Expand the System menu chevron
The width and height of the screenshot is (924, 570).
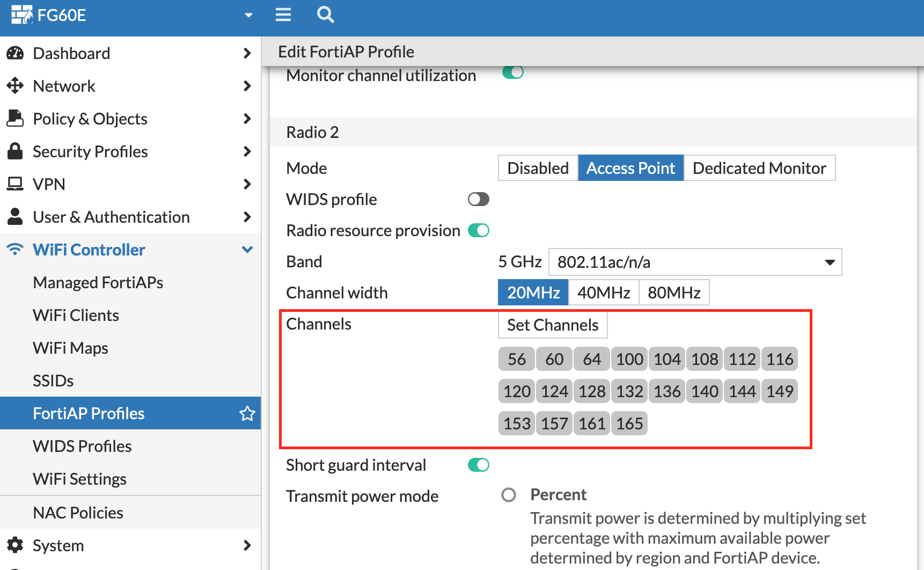click(247, 545)
